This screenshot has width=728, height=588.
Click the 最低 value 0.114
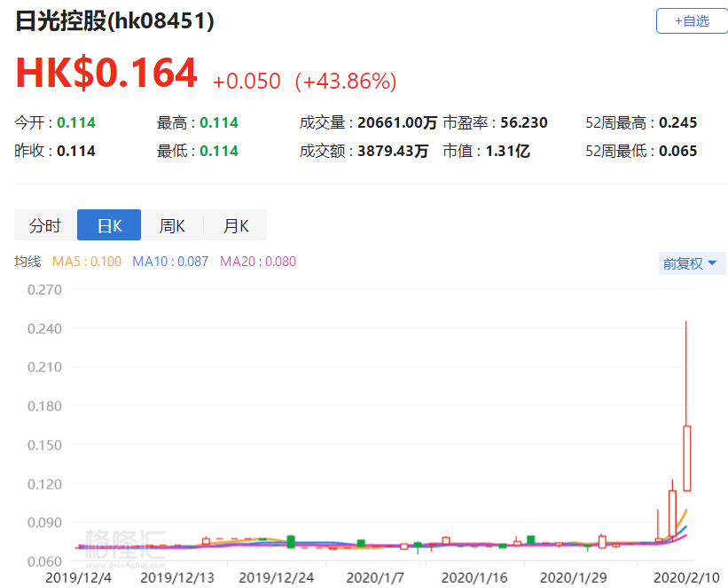(x=219, y=151)
